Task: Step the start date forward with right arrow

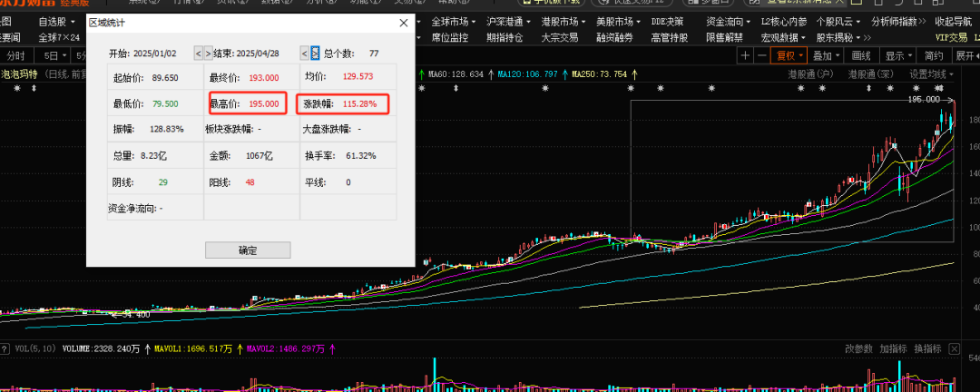Action: click(x=208, y=54)
